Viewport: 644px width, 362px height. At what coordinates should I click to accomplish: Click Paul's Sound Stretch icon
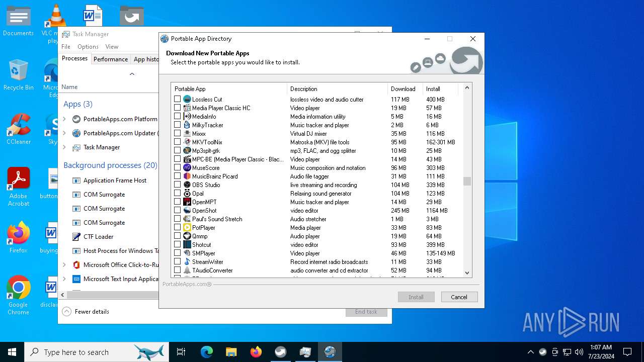(x=187, y=219)
